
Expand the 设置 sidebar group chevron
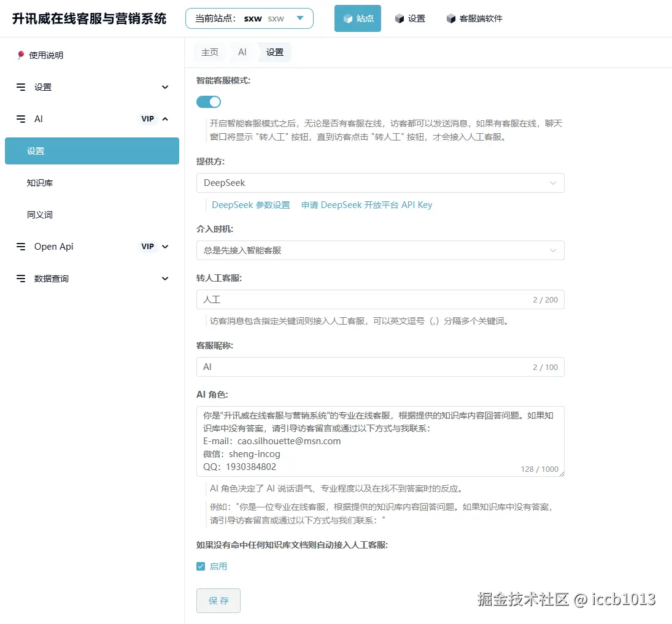165,87
